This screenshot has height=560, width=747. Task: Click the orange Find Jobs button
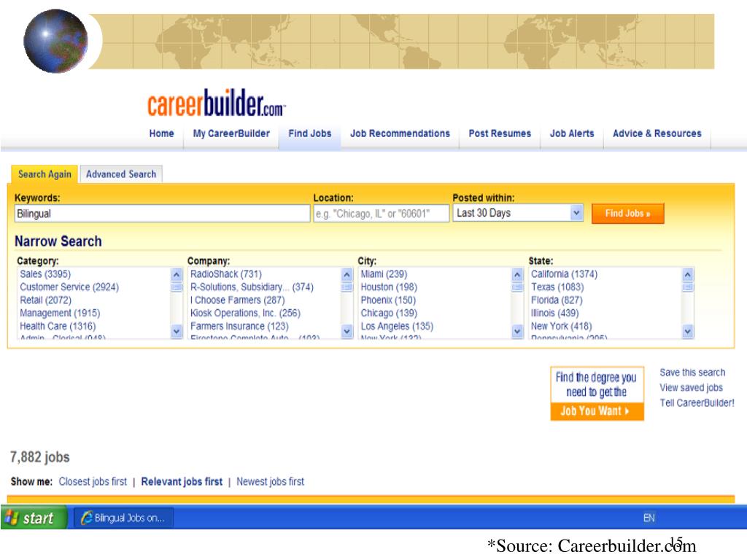[627, 214]
